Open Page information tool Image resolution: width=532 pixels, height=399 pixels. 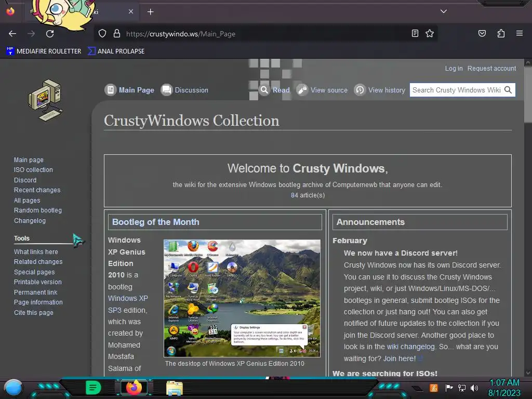[x=38, y=302]
